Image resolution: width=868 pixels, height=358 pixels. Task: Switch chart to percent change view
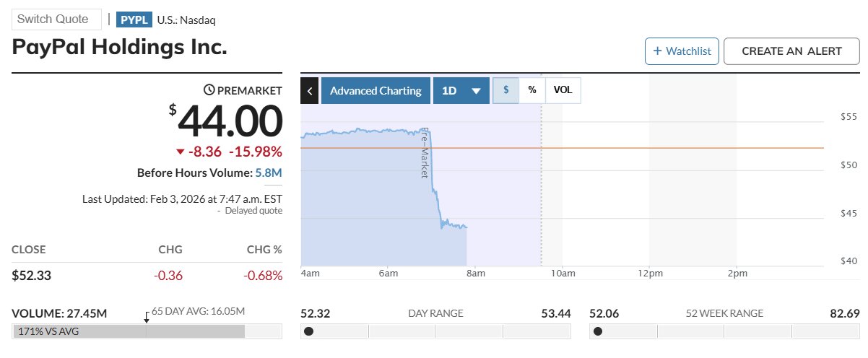click(532, 91)
